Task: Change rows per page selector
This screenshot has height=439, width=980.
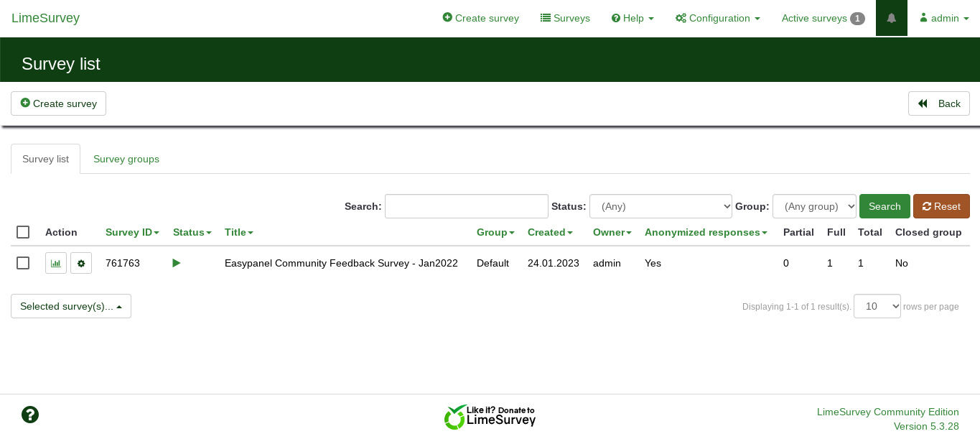Action: (877, 306)
